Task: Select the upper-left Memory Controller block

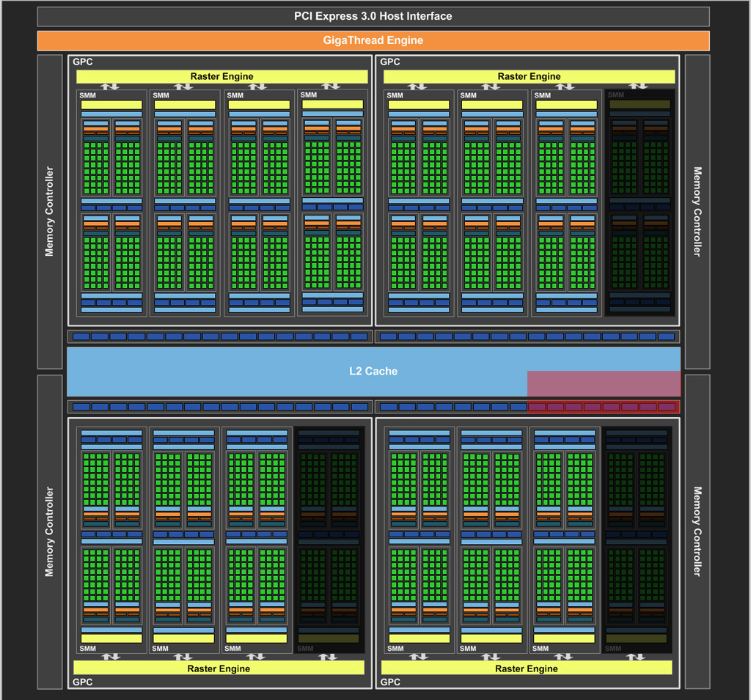Action: click(x=50, y=212)
